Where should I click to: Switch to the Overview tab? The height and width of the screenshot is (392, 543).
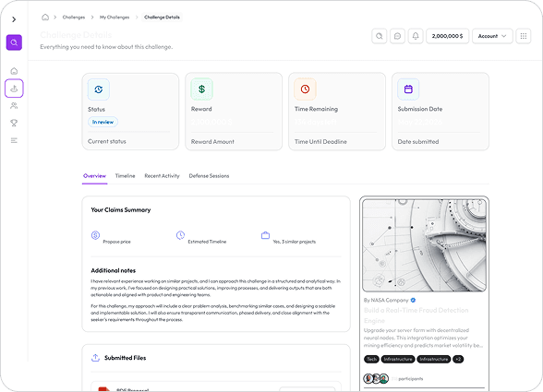[94, 176]
